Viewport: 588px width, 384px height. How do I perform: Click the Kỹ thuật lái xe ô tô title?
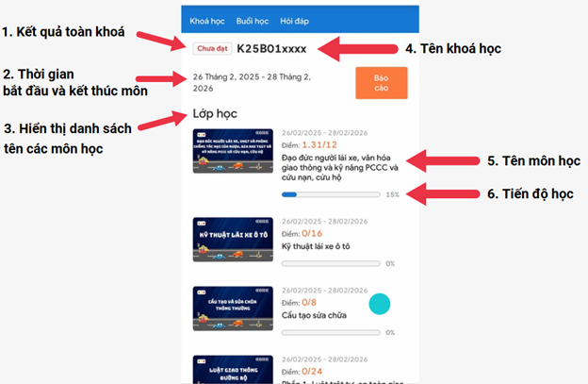pos(316,246)
